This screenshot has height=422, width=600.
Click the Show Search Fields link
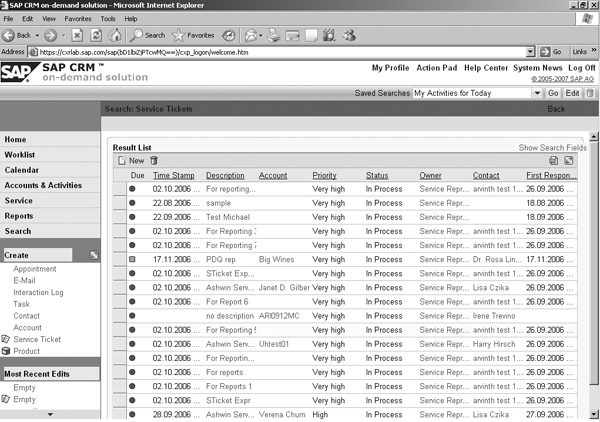coord(552,148)
